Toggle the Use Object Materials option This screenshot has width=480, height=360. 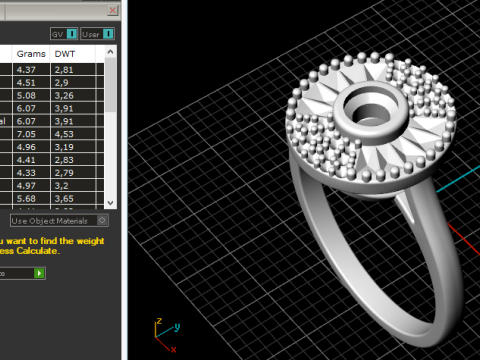click(59, 221)
